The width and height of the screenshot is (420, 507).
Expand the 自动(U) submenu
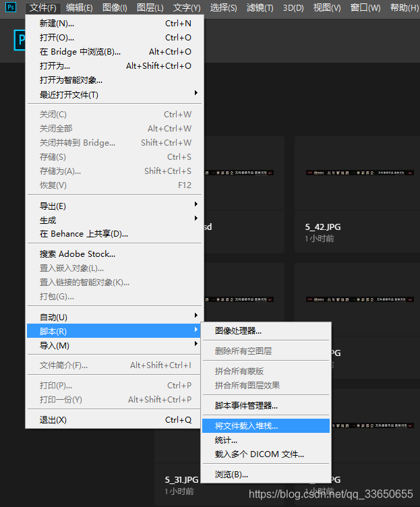[115, 317]
